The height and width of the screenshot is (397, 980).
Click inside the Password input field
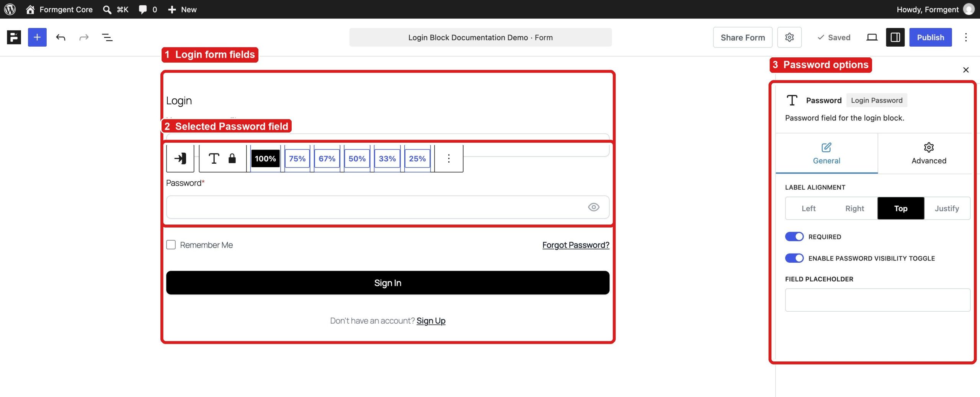pyautogui.click(x=387, y=207)
